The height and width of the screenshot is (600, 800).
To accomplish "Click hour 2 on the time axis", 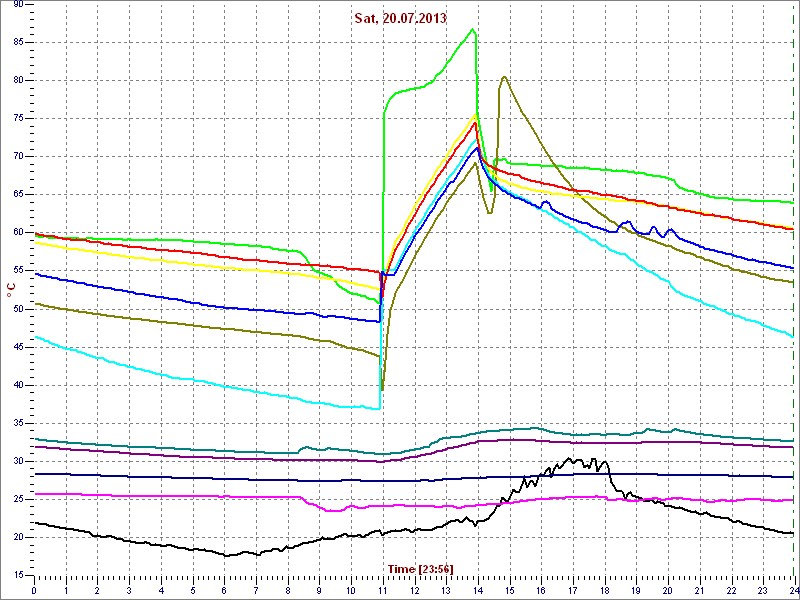I will pyautogui.click(x=97, y=590).
